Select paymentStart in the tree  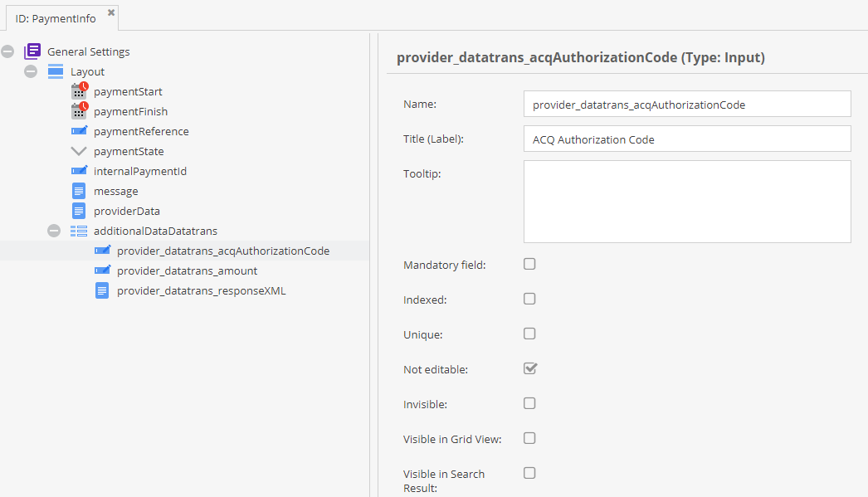(x=128, y=91)
